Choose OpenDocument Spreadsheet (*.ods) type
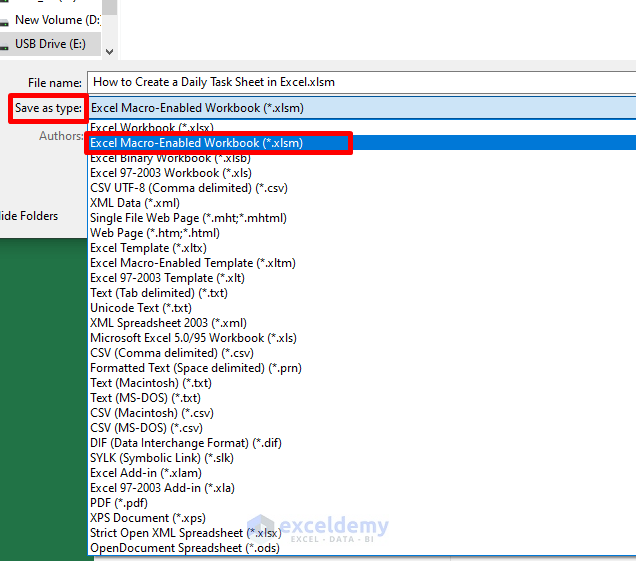The image size is (636, 561). (x=362, y=548)
